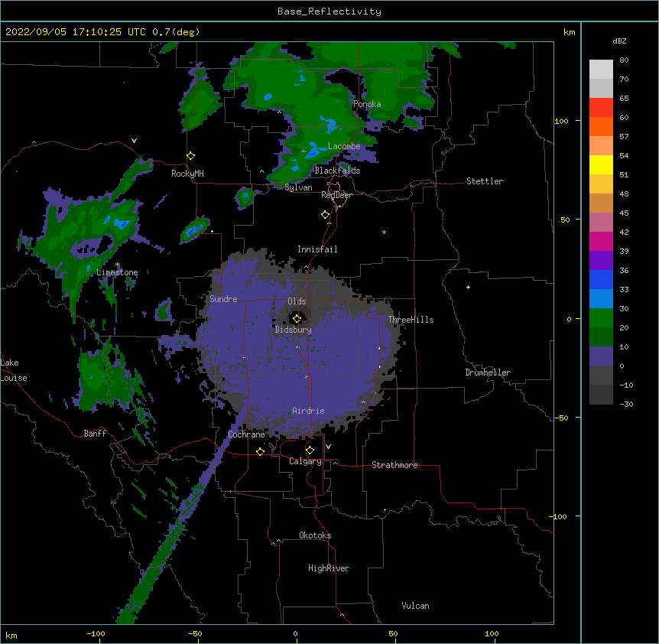
Task: Click the Limestone label
Action: point(117,272)
